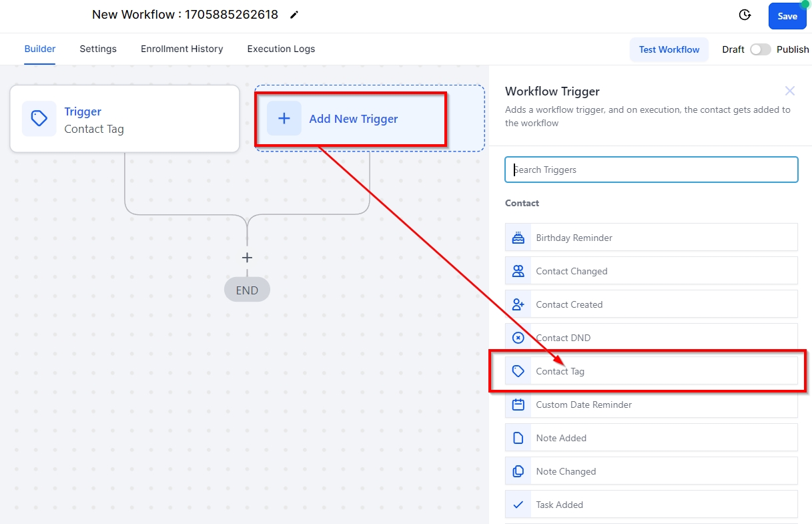Click the Task Added checkmark icon

click(518, 505)
